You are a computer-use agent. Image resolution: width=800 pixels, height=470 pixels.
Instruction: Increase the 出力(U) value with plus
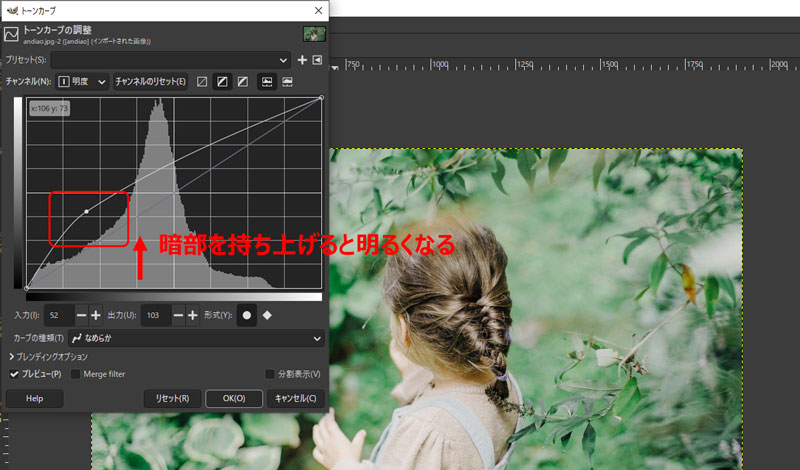point(193,315)
